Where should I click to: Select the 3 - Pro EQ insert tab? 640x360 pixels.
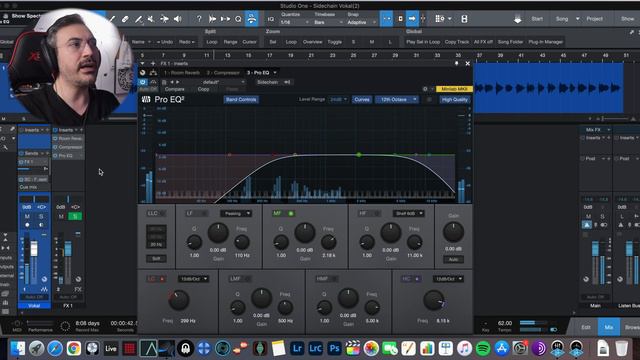pyautogui.click(x=258, y=73)
